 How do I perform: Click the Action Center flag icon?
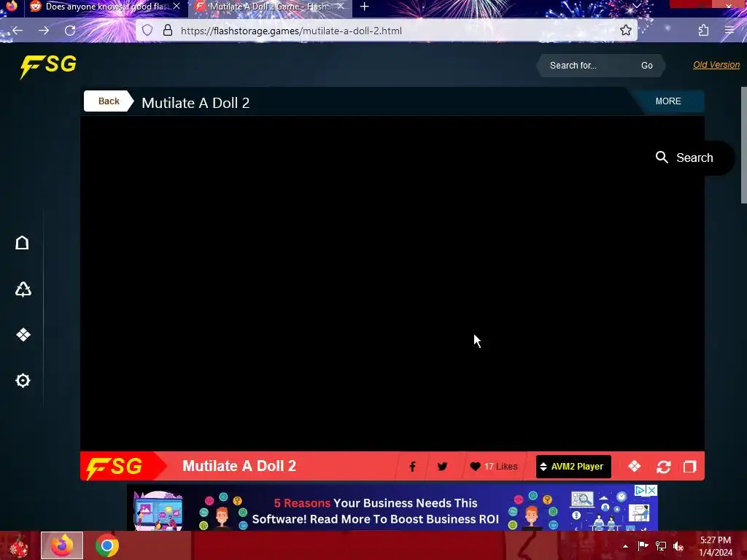[643, 546]
